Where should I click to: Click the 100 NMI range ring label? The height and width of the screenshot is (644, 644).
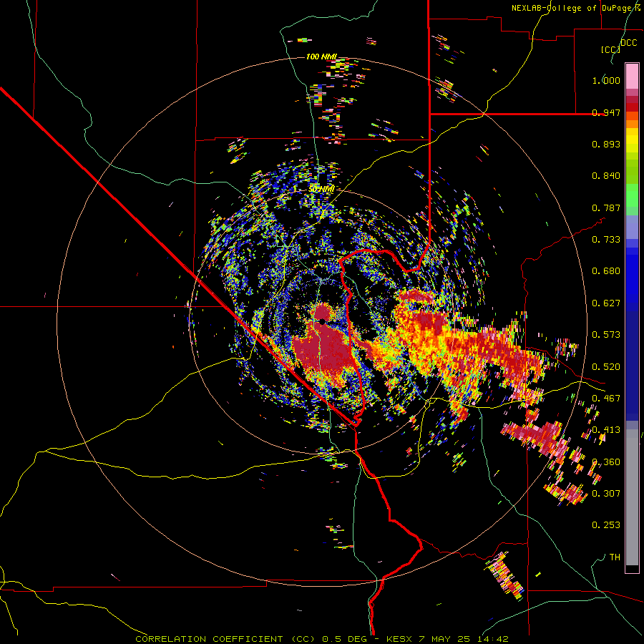point(321,57)
